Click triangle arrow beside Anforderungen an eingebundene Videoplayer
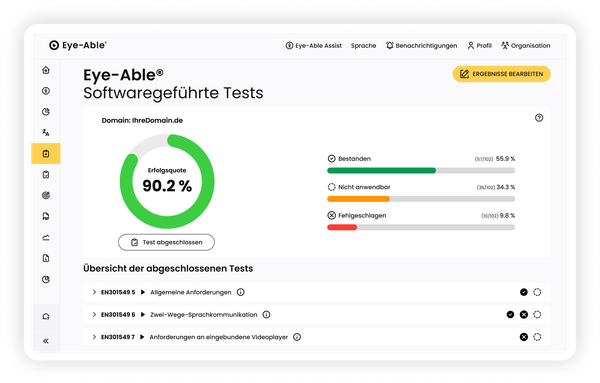 tap(142, 337)
